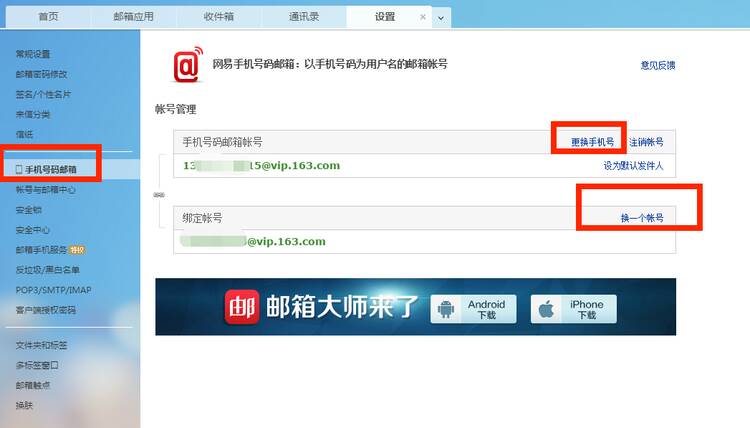
Task: Open 邮箱密码修改 in the sidebar
Action: pos(41,74)
